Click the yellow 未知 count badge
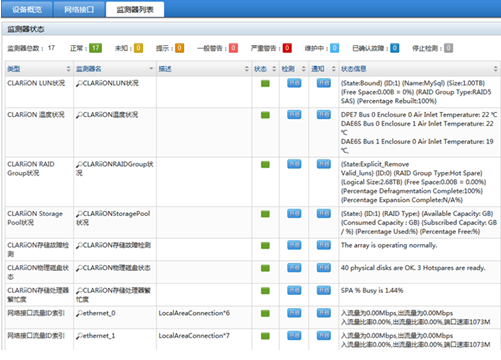 pyautogui.click(x=138, y=48)
